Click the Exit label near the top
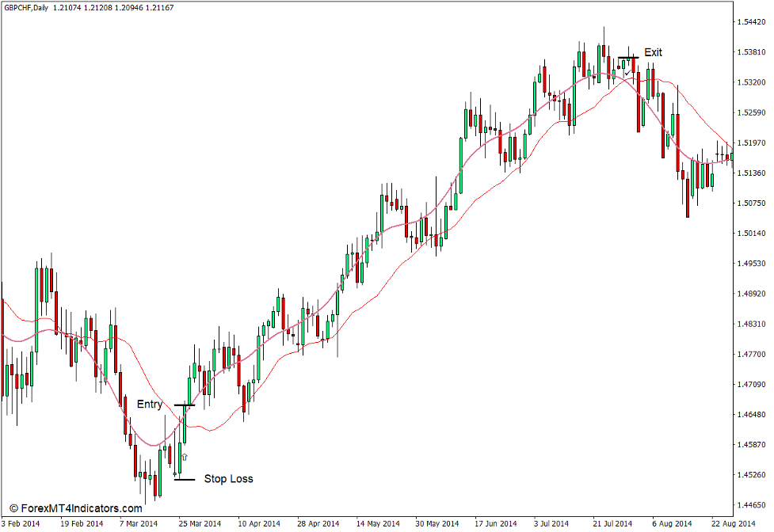This screenshot has height=532, width=774. pyautogui.click(x=654, y=52)
